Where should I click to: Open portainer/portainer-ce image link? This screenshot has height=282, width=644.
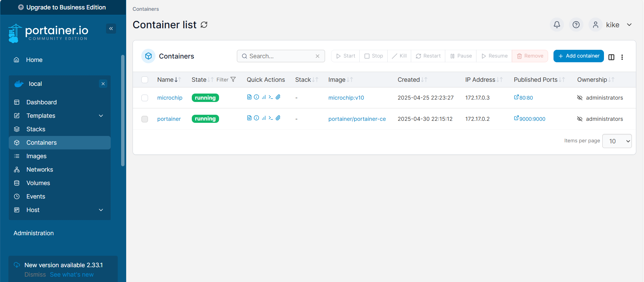(357, 119)
